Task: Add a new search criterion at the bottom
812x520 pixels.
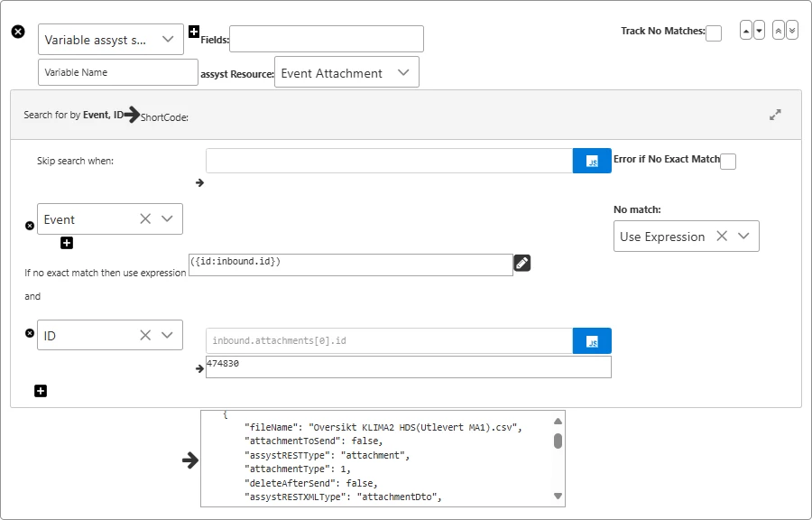Action: coord(41,391)
